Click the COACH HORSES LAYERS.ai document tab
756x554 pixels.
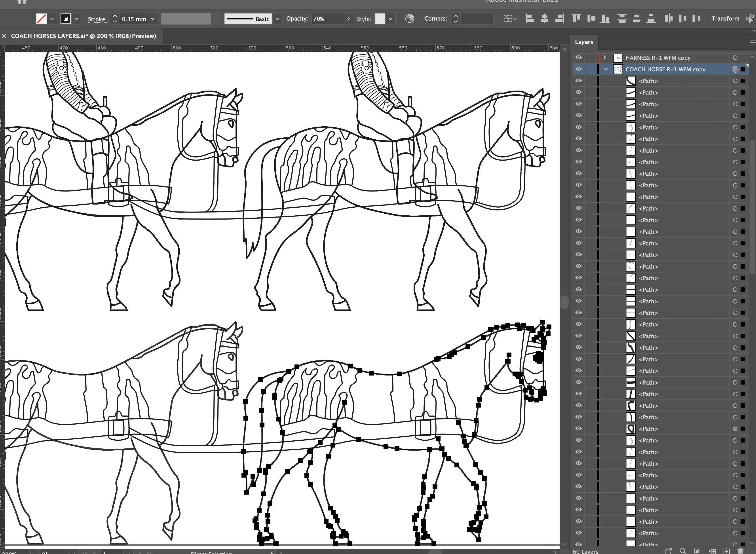pyautogui.click(x=84, y=36)
